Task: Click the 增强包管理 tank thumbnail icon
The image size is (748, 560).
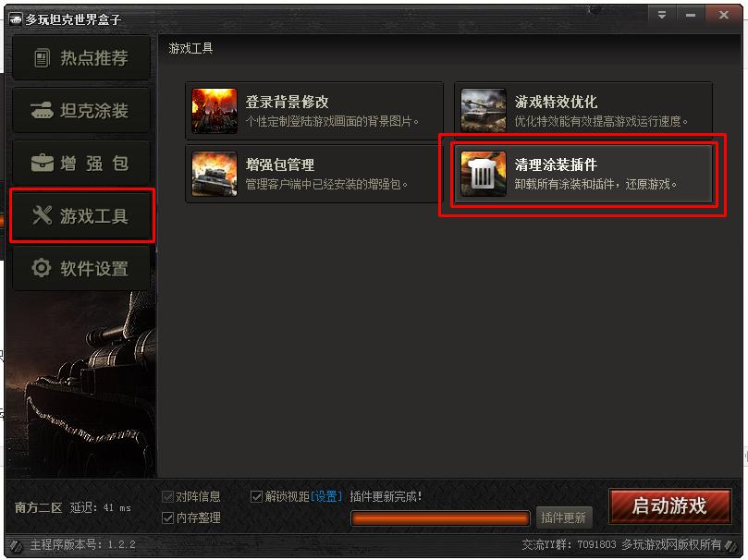Action: point(215,174)
